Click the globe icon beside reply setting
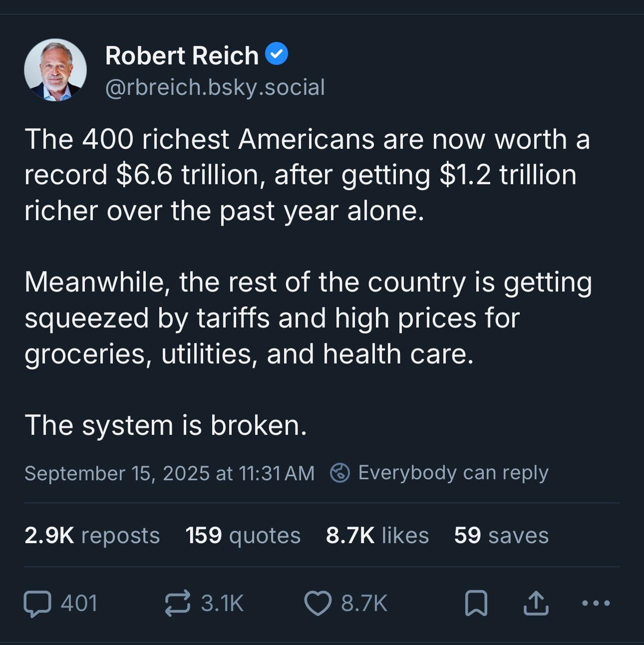Viewport: 644px width, 645px height. [x=340, y=472]
